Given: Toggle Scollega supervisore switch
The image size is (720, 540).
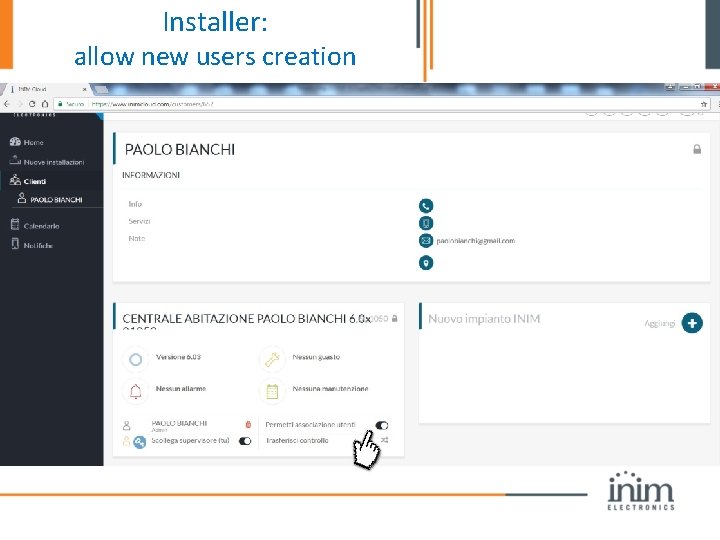Looking at the screenshot, I should click(x=245, y=441).
